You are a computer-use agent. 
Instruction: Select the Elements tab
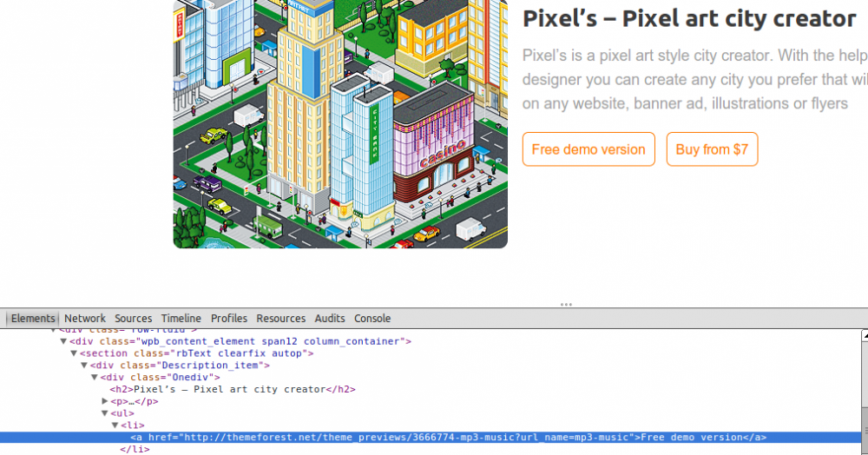[x=33, y=319]
